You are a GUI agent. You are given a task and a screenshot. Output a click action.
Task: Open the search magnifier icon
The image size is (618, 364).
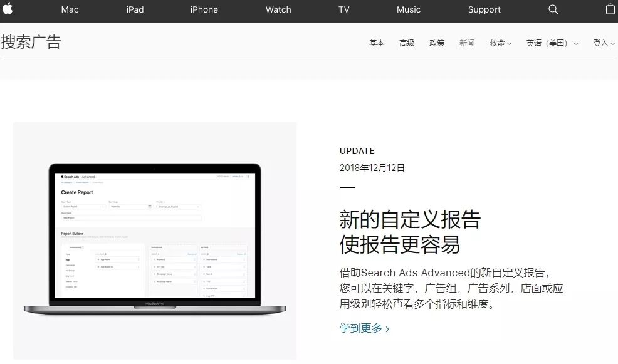coord(553,9)
